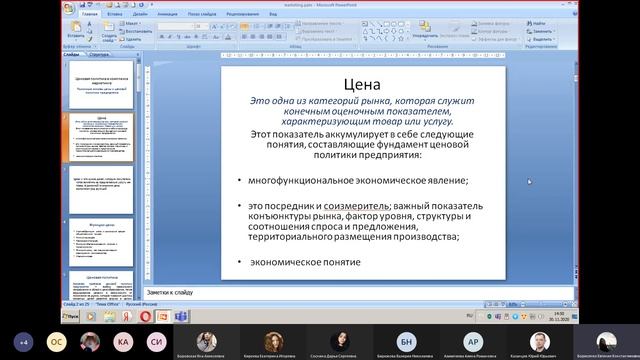Open the Анимация ribbon tab

(x=167, y=14)
